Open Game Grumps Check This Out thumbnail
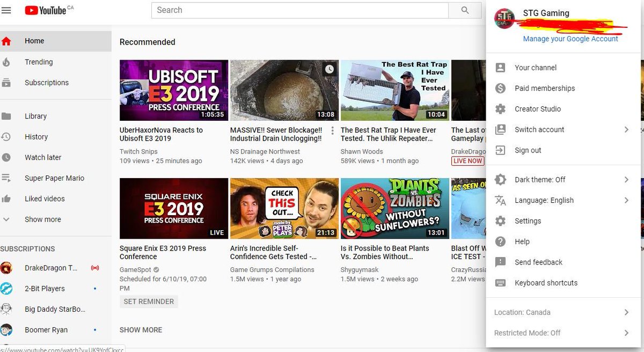644x352 pixels. (284, 209)
